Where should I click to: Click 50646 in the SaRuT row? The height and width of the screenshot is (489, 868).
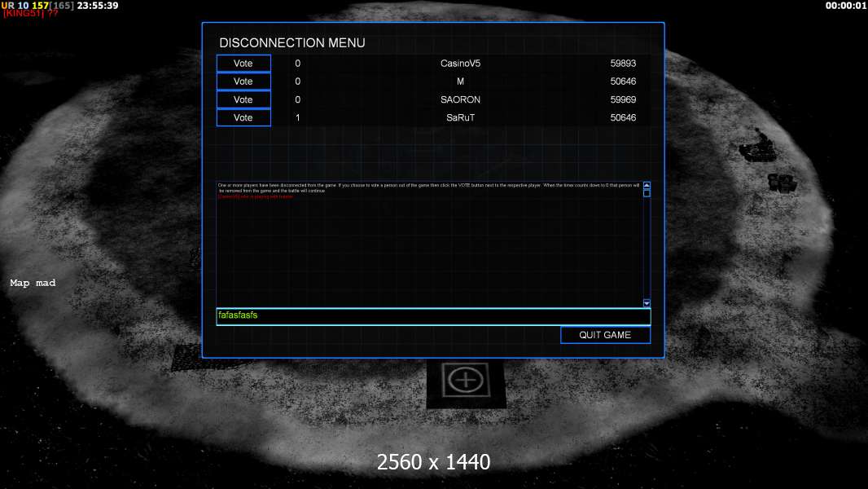(624, 117)
